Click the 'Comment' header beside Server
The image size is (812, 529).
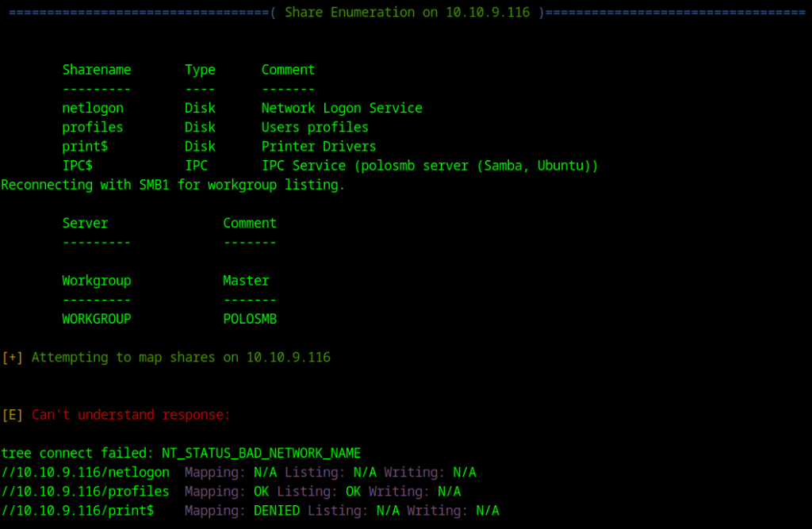[x=250, y=223]
